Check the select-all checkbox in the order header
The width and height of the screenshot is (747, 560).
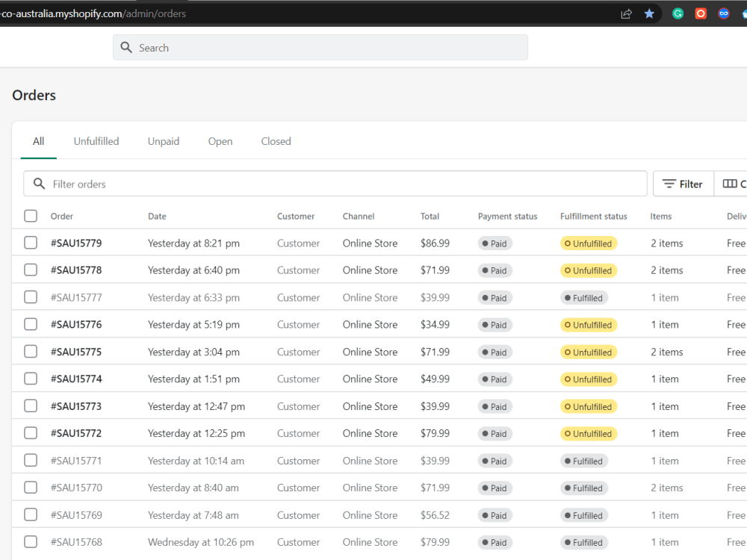29,216
